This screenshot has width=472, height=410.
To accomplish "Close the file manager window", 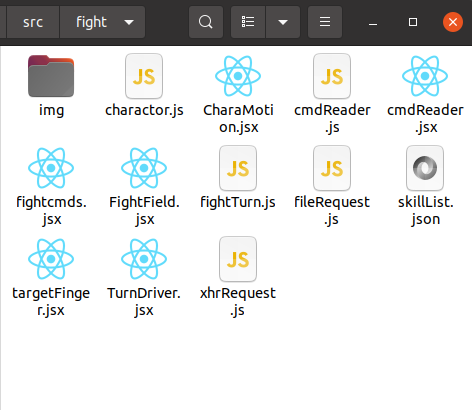I will pos(453,22).
